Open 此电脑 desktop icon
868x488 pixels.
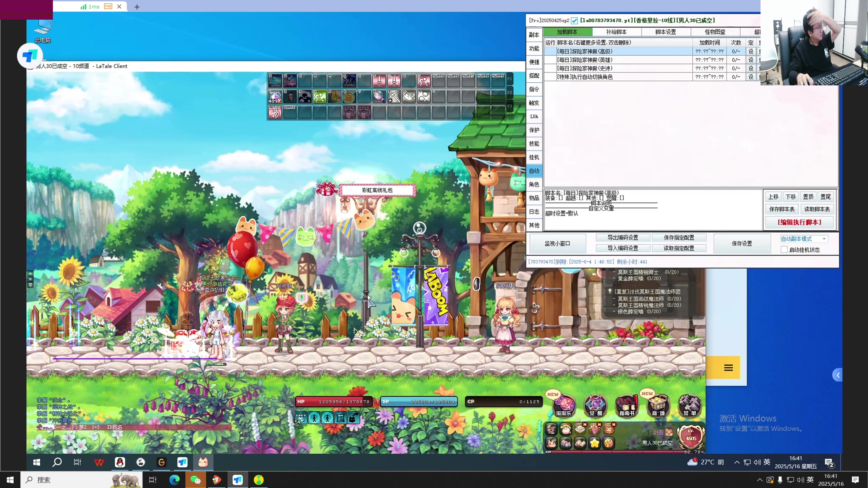(x=43, y=31)
